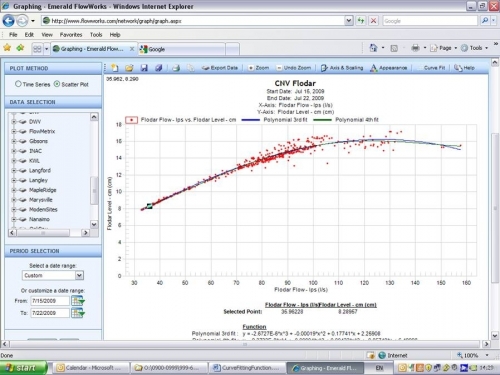
Task: Click the Save disk icon in graph toolbar
Action: click(144, 68)
